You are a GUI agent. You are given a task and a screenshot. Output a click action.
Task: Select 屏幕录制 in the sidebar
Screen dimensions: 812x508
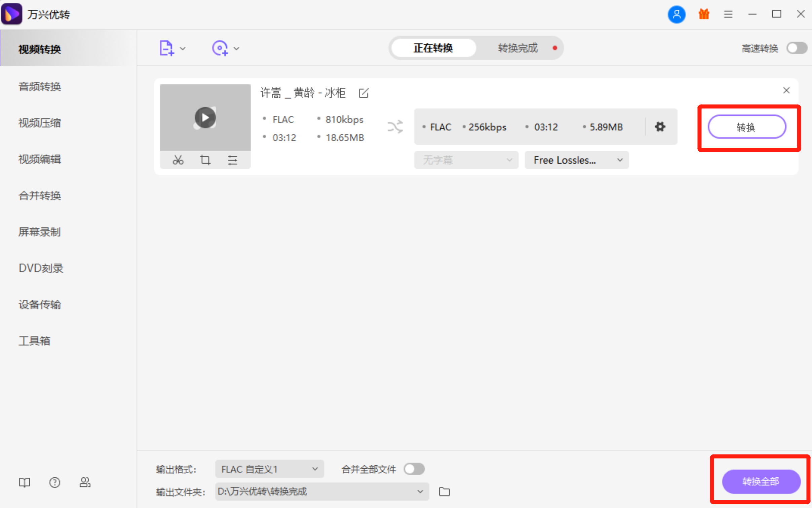pos(39,232)
